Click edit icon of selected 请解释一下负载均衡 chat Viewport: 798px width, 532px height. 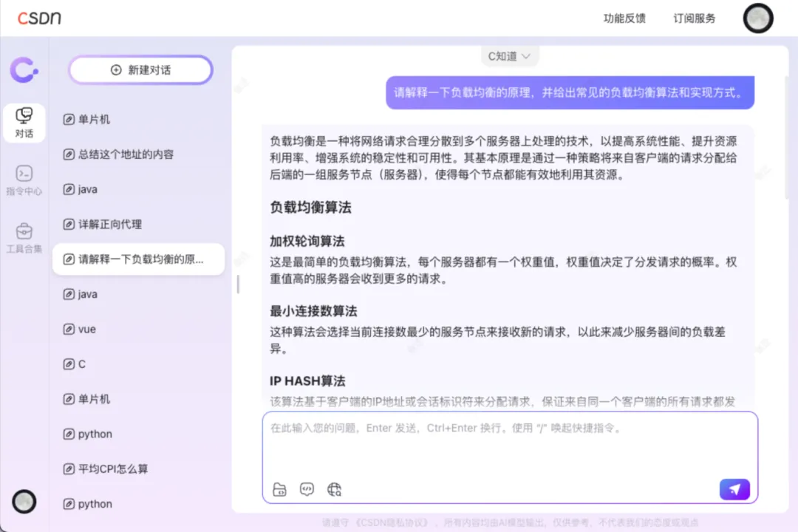69,259
